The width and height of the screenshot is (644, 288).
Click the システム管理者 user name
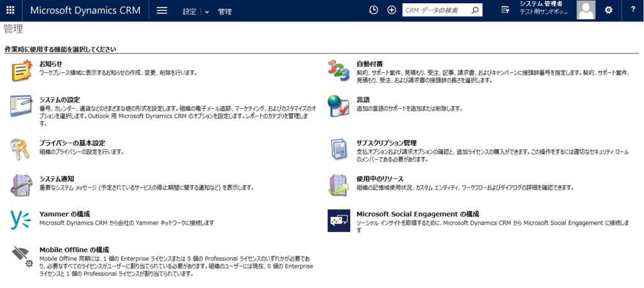[x=541, y=4]
